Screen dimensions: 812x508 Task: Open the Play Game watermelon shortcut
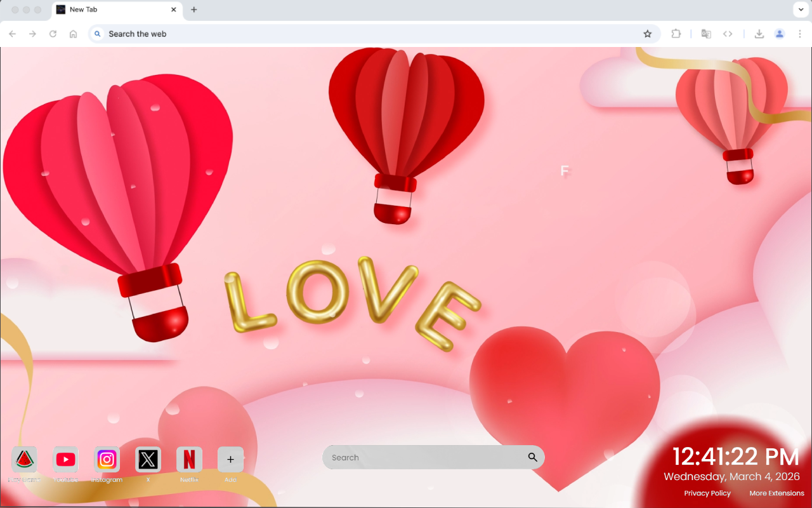tap(24, 459)
